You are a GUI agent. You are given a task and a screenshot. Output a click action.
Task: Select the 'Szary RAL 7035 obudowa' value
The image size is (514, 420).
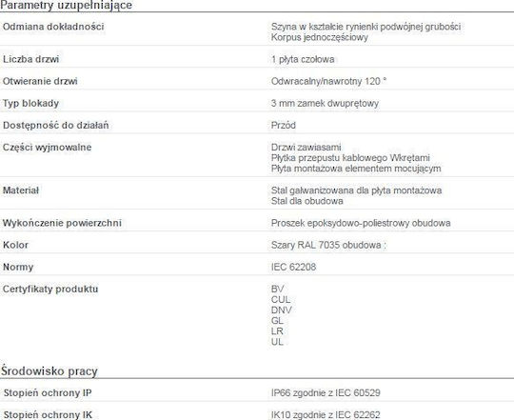(328, 246)
